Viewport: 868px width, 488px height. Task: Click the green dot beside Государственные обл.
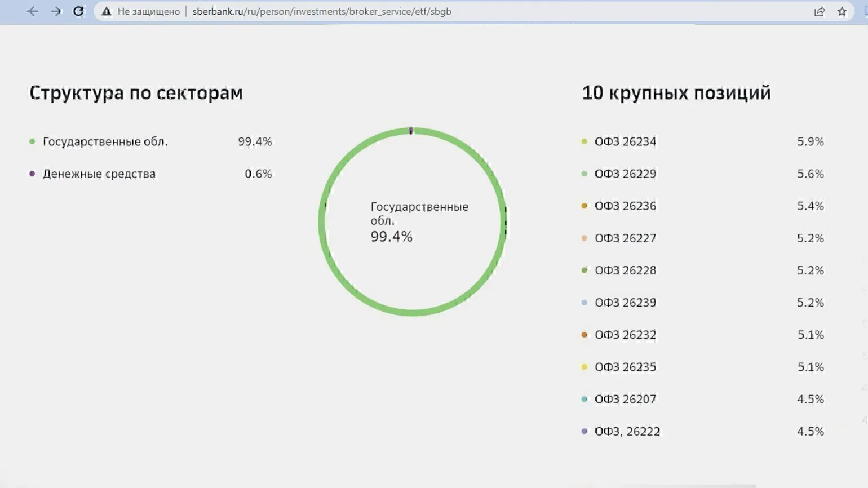tap(32, 141)
